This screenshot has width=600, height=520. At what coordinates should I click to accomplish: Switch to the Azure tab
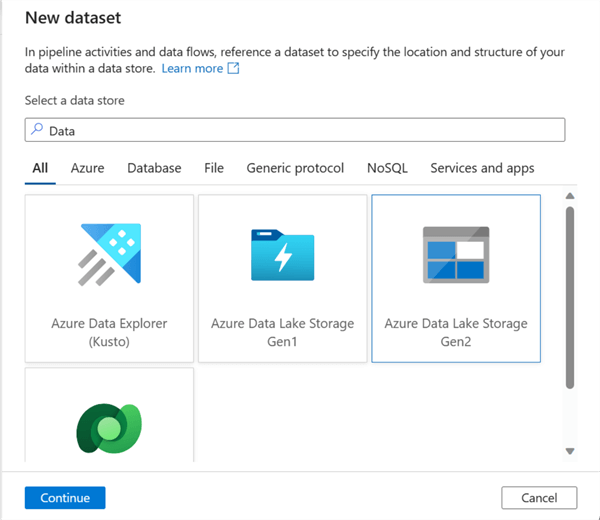tap(88, 168)
